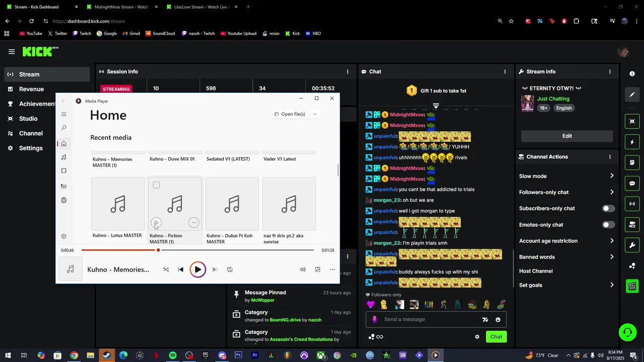Open McWopper link in Message Pinned entry
Viewport: 644px width, 362px height.
(x=263, y=300)
